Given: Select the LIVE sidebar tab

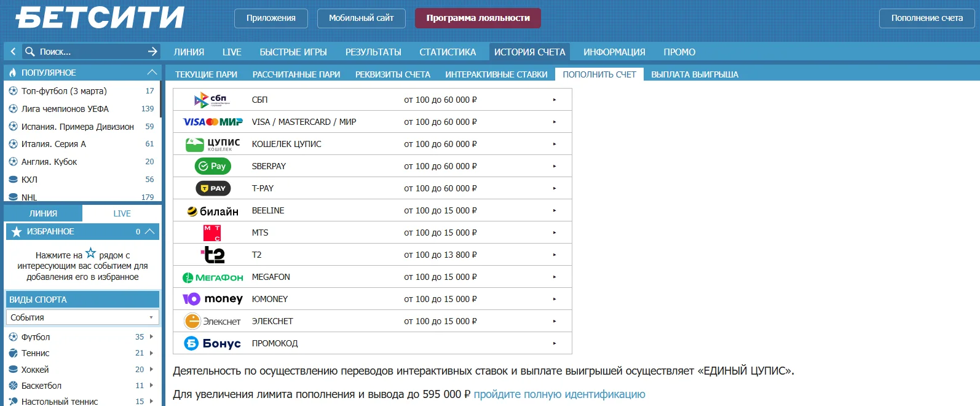Looking at the screenshot, I should [122, 213].
